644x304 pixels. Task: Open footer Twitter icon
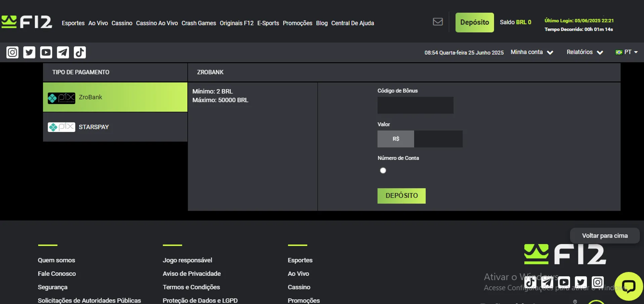coord(581,282)
